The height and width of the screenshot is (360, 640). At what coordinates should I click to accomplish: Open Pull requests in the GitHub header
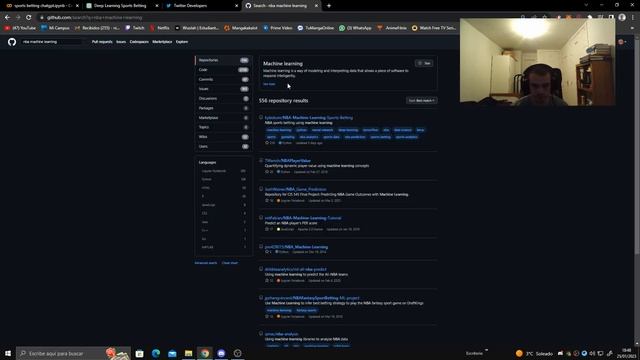point(102,42)
